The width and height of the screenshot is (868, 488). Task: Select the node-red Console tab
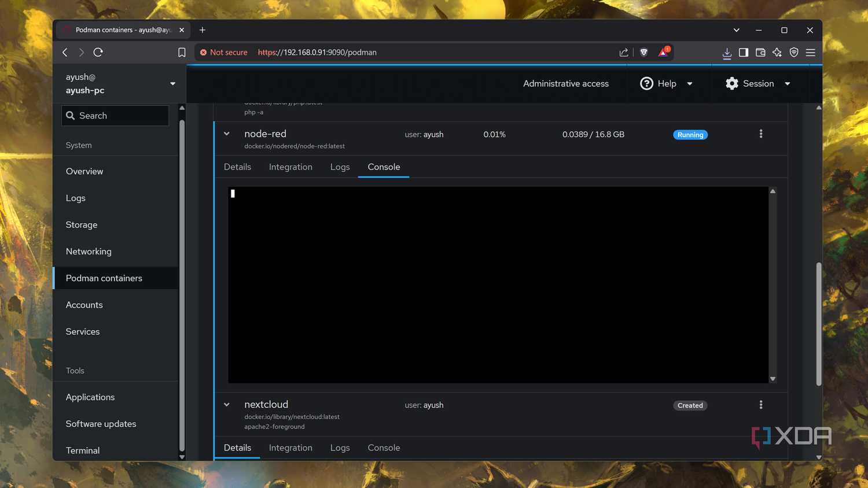point(384,167)
